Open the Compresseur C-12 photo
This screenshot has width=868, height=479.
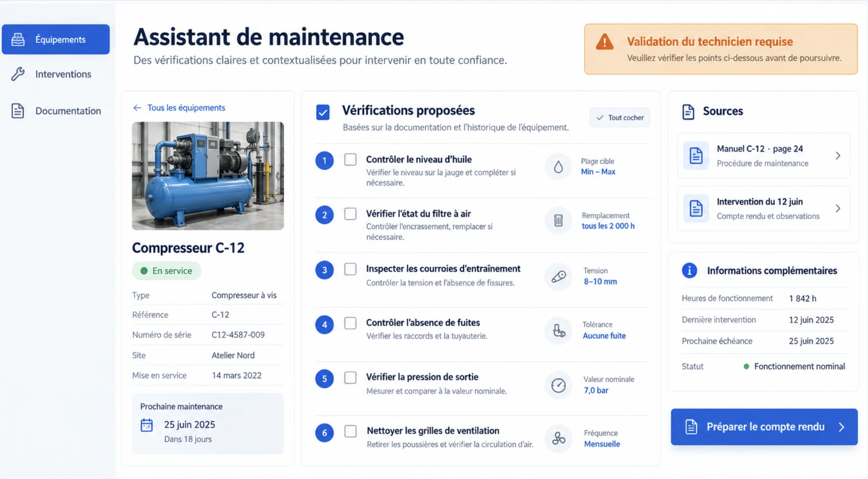[x=208, y=176]
